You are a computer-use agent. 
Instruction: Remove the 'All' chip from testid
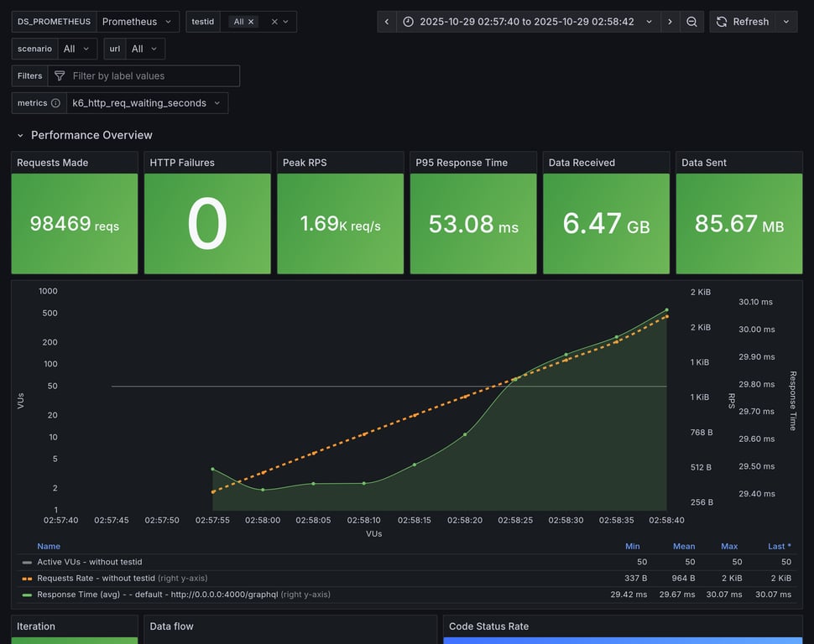point(250,22)
